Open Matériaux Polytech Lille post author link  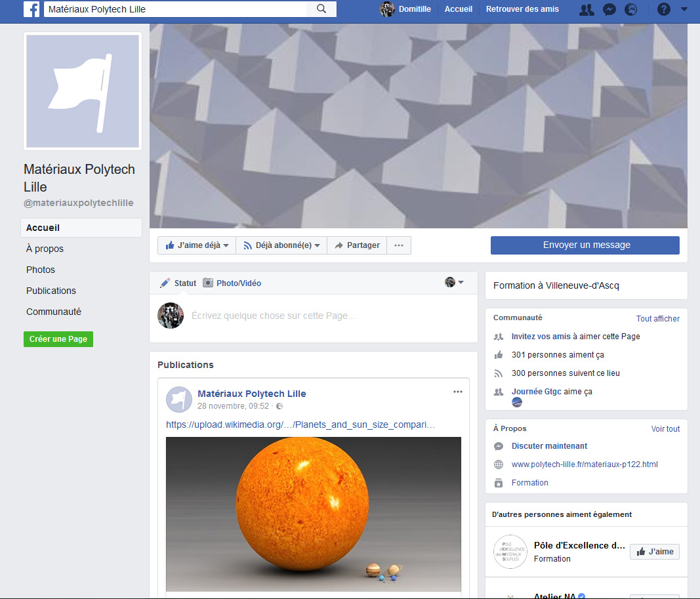click(252, 394)
